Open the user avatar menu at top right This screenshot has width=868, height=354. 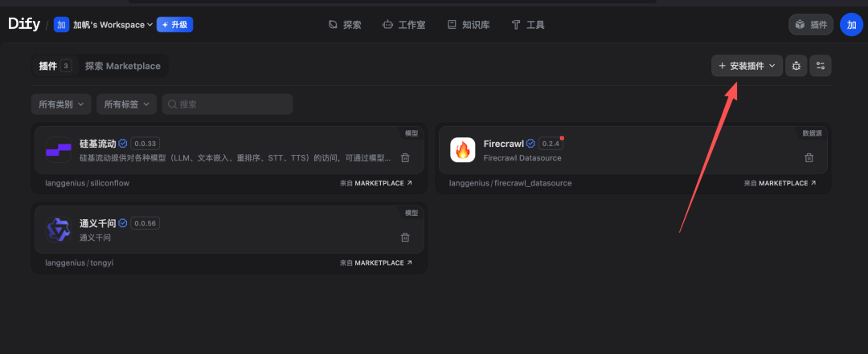tap(851, 25)
